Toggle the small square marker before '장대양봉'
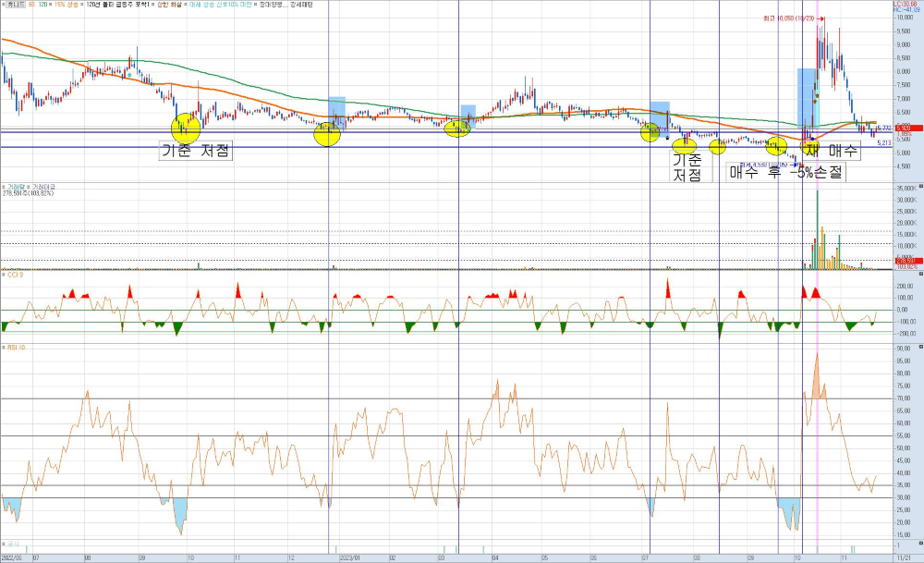Image resolution: width=924 pixels, height=563 pixels. (256, 4)
